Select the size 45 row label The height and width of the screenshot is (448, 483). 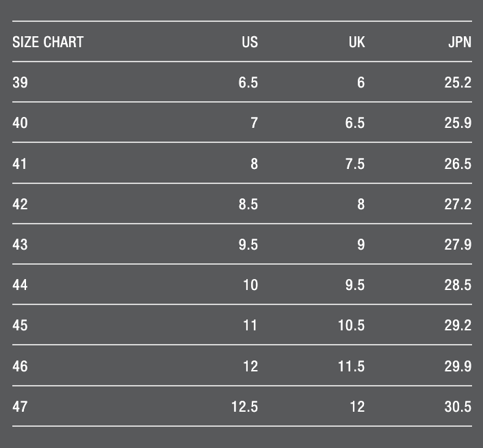coord(20,326)
